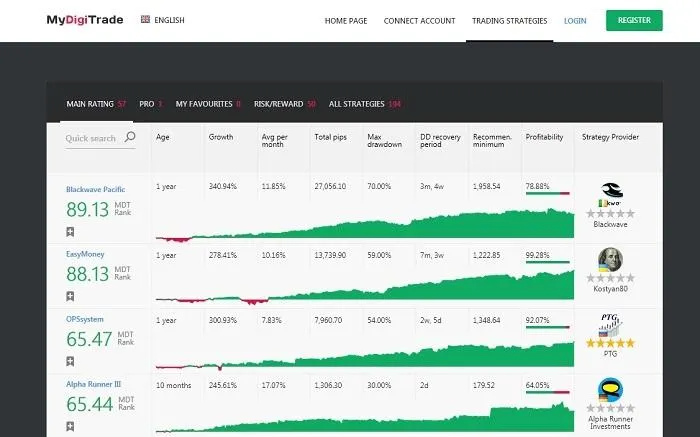
Task: Sort strategies by Max drawdown column
Action: [384, 141]
